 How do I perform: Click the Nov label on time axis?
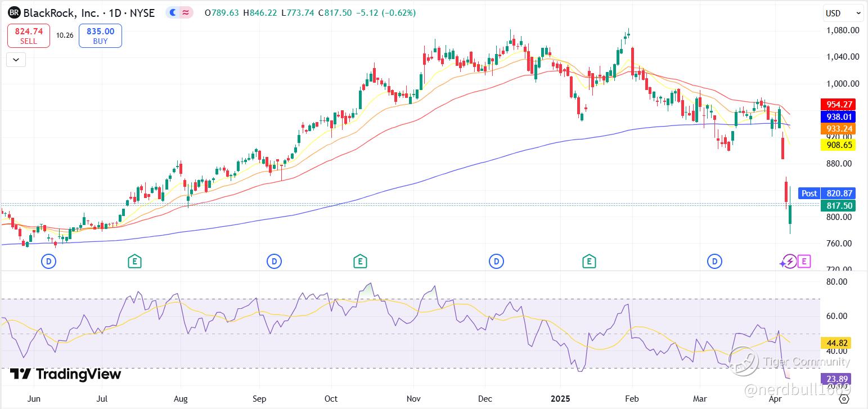(x=413, y=399)
